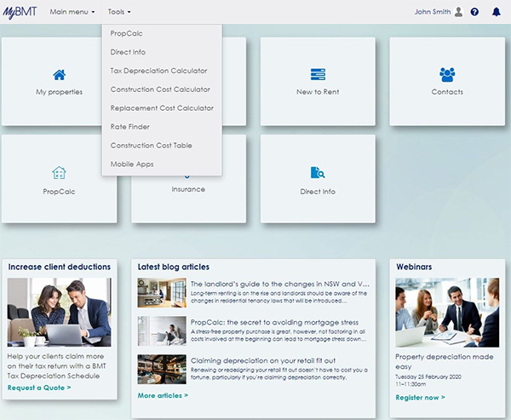
Task: Open the retail fit out depreciation article title
Action: coord(263,360)
